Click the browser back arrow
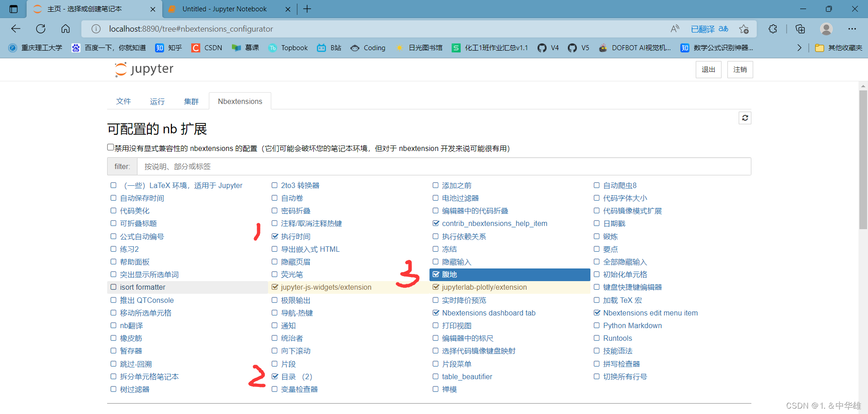The image size is (868, 414). (16, 29)
